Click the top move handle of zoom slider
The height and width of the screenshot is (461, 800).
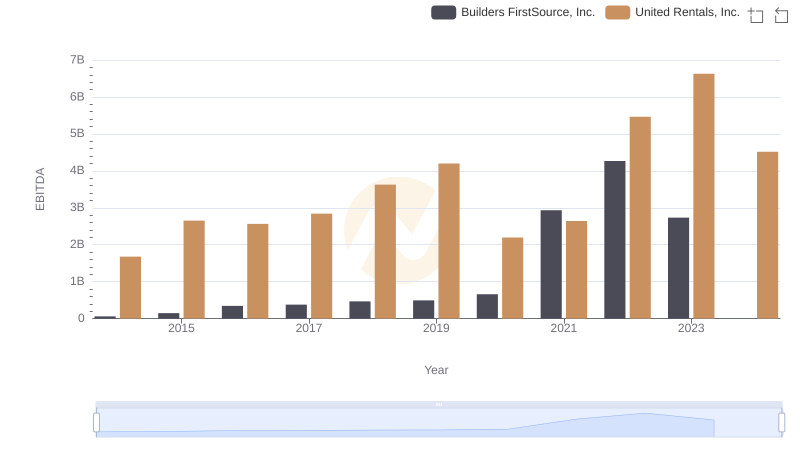[439, 404]
